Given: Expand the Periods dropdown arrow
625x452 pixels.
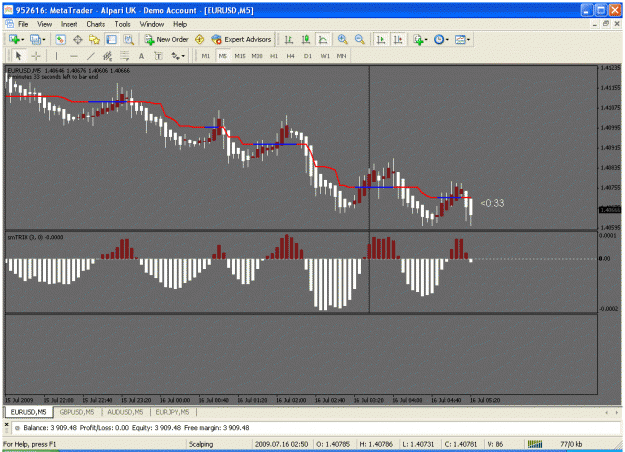Looking at the screenshot, I should 447,40.
